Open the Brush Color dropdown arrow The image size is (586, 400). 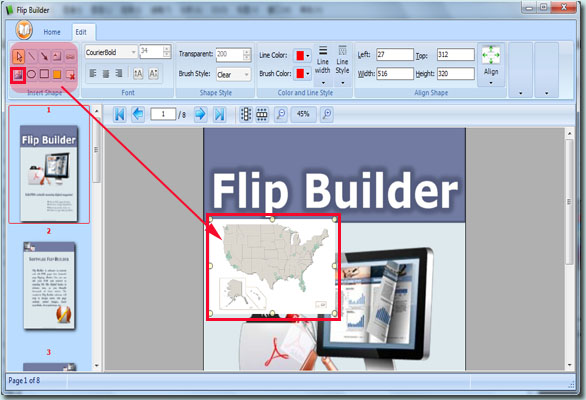click(308, 74)
